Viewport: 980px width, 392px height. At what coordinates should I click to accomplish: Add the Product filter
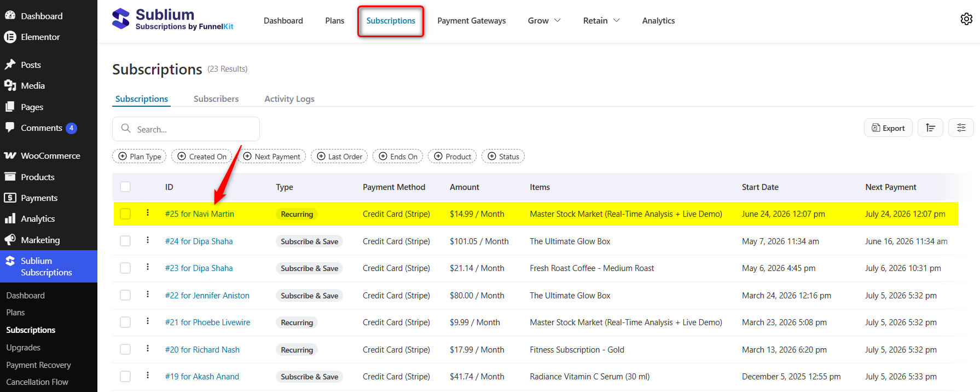pyautogui.click(x=452, y=157)
